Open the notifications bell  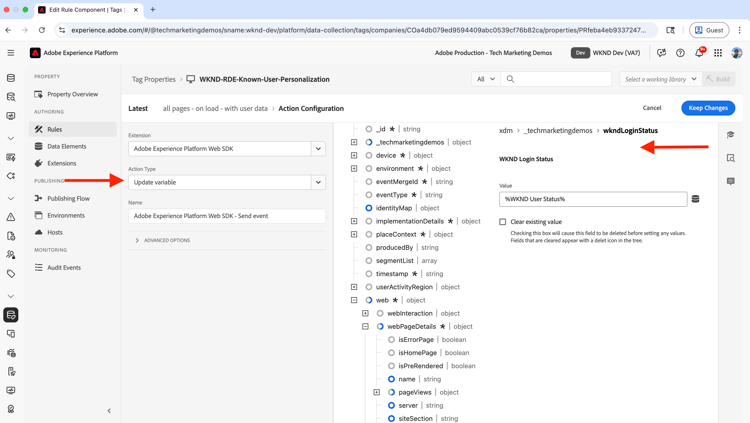[x=699, y=53]
